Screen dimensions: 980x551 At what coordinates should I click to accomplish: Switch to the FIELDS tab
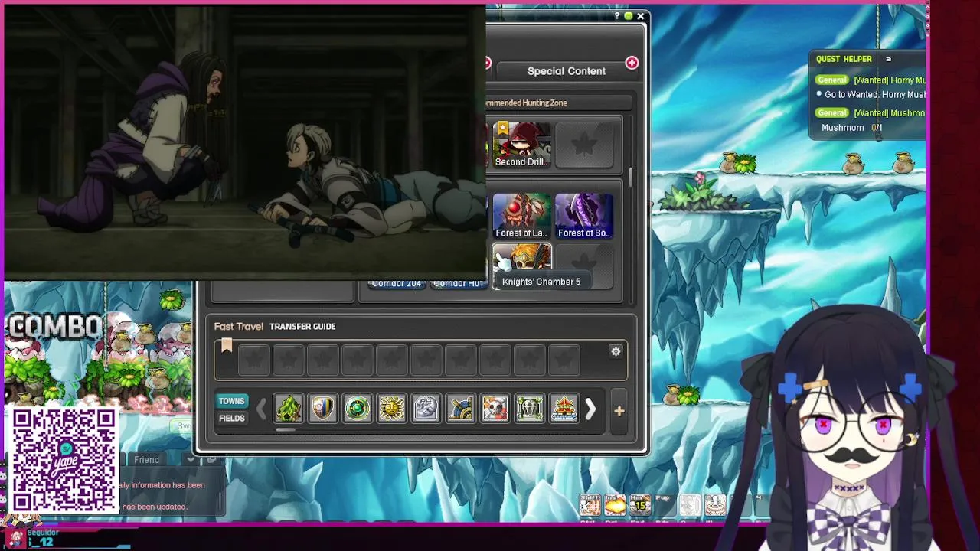click(x=231, y=419)
